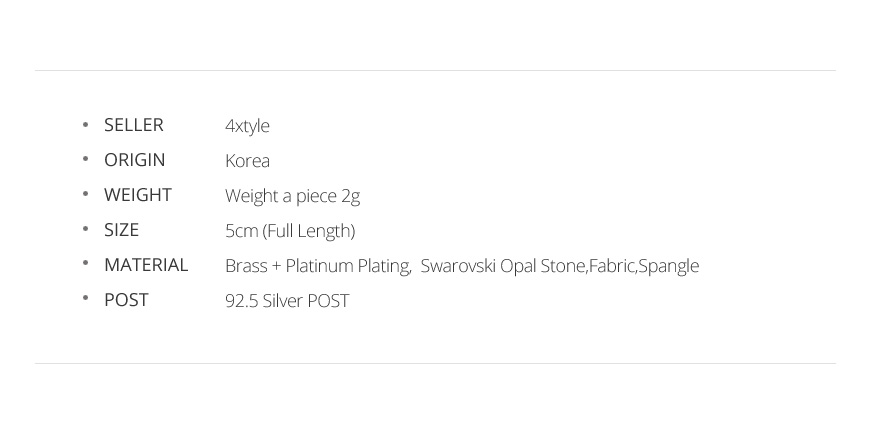Select the 'Weight a piece 2g' text

292,196
